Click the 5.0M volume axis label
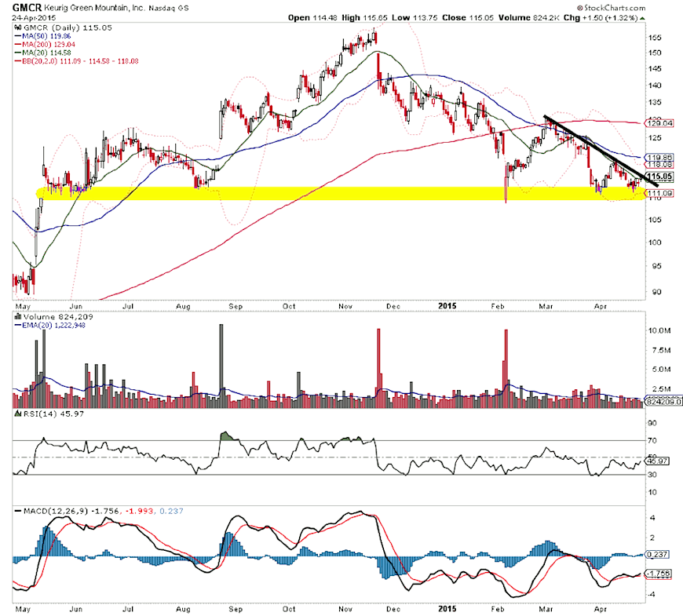This screenshot has height=616, width=683. click(661, 369)
